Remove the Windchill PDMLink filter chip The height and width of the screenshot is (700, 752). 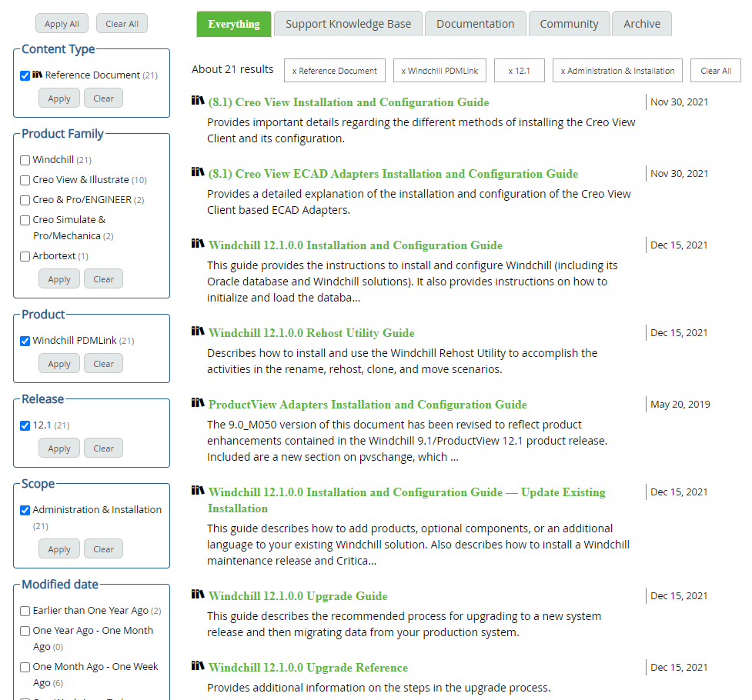(x=440, y=71)
